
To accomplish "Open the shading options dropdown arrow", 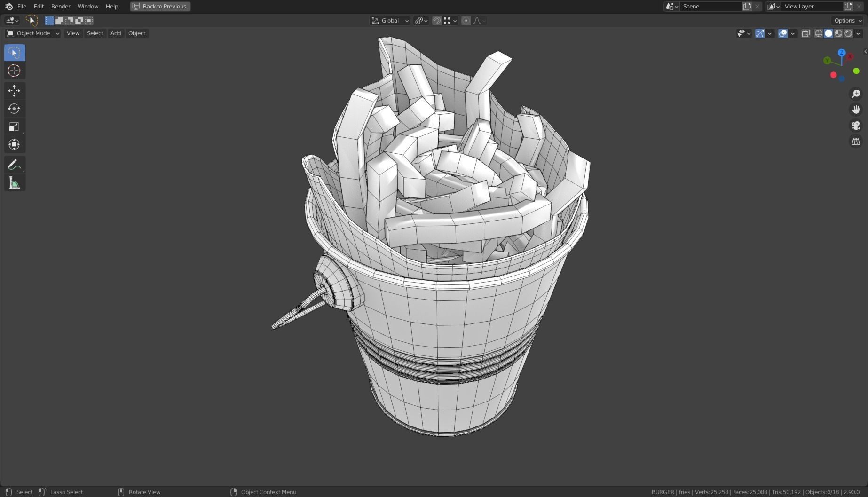I will pos(859,33).
